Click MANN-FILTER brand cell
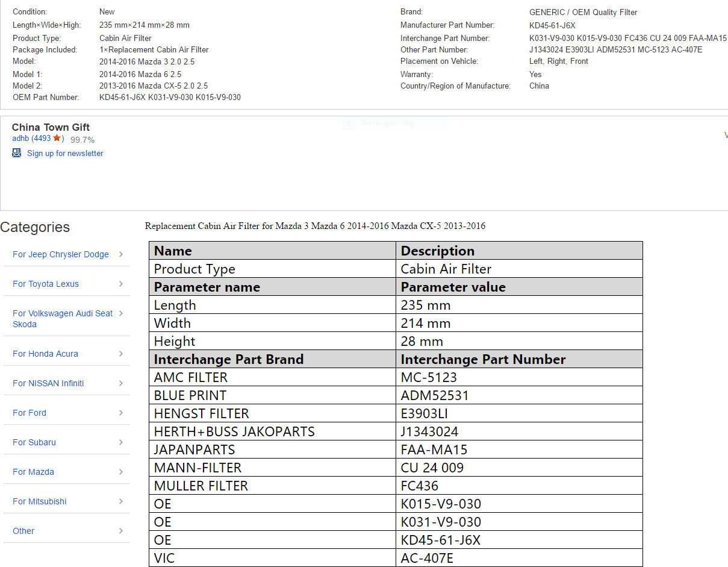 pos(272,468)
